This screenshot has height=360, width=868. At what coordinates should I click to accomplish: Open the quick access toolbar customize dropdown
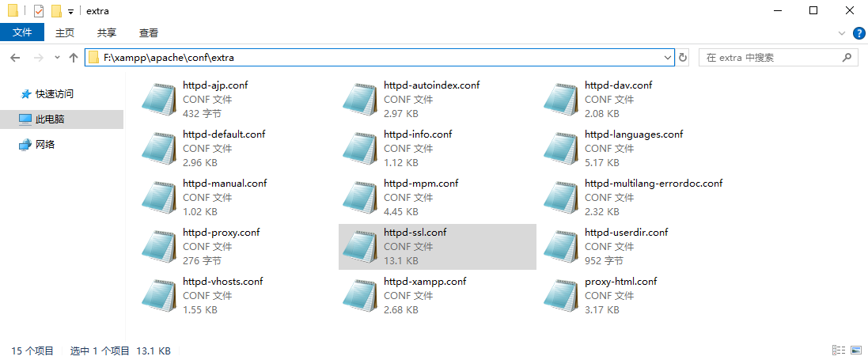pyautogui.click(x=71, y=12)
